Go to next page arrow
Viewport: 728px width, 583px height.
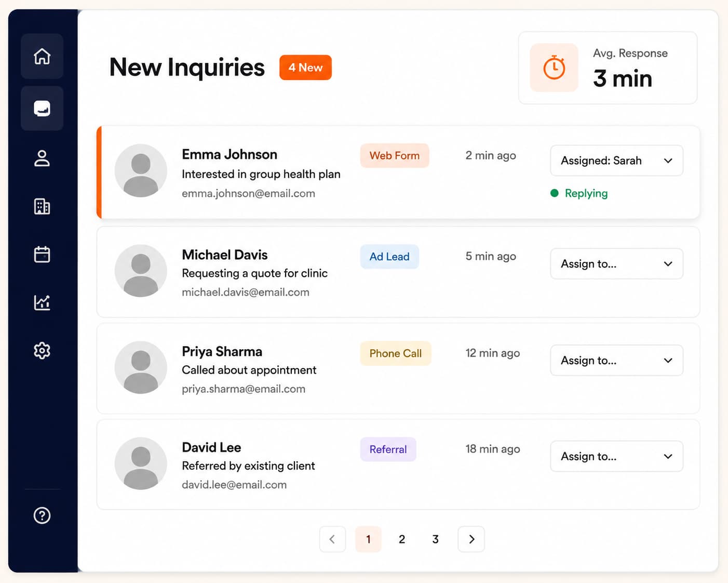[x=471, y=539]
